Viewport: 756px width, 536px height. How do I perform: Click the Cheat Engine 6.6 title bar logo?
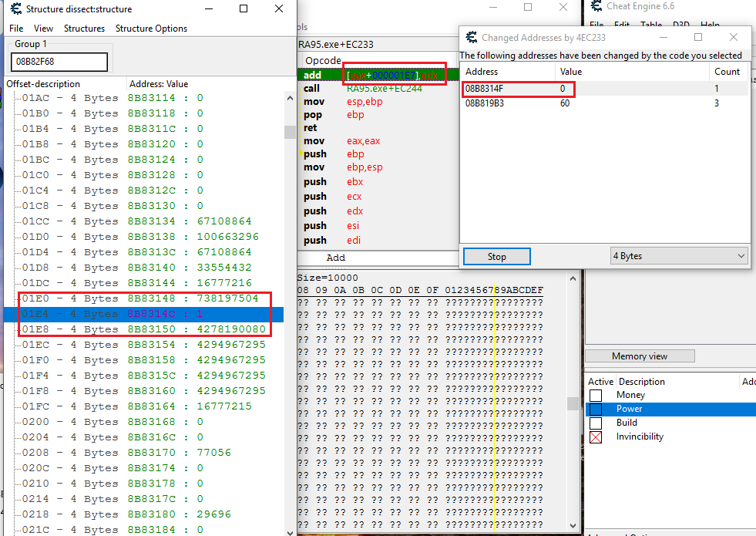coord(596,7)
